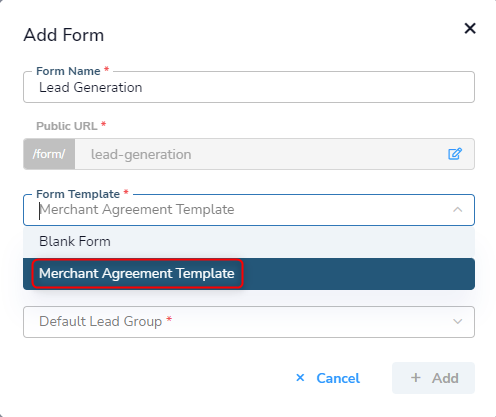This screenshot has height=417, width=496.
Task: Choose Merchant Agreement Template from list
Action: pos(249,274)
